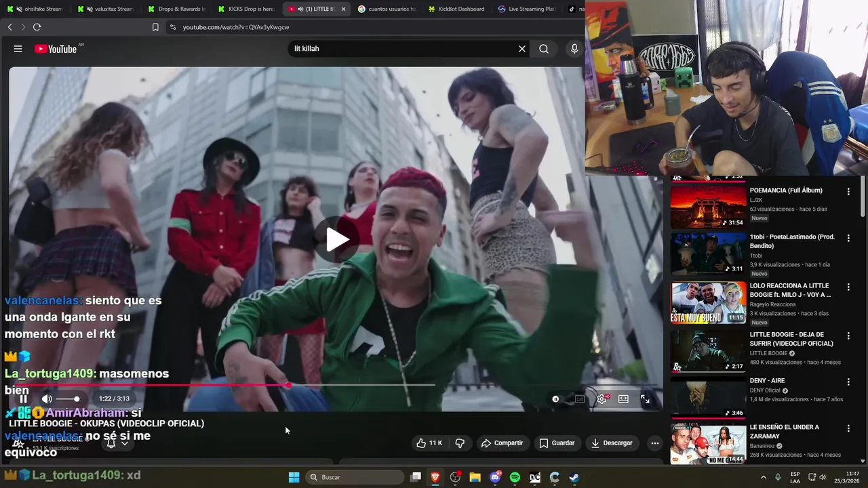Switch to theater mode in the player
Screen dimensions: 868x488
[x=623, y=399]
